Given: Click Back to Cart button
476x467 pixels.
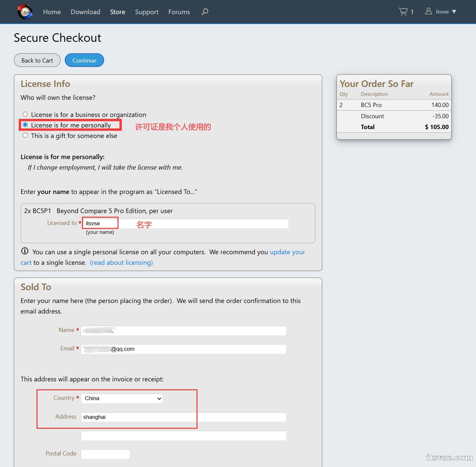Looking at the screenshot, I should [37, 60].
